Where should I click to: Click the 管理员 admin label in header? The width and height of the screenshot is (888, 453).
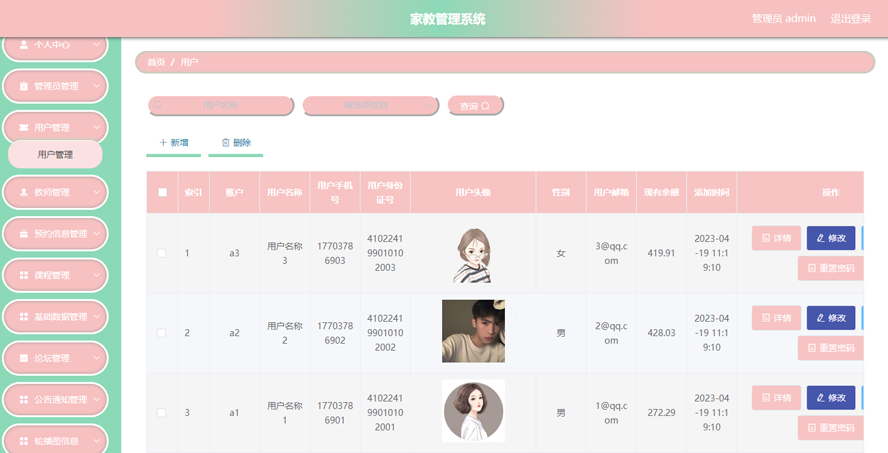(x=784, y=19)
